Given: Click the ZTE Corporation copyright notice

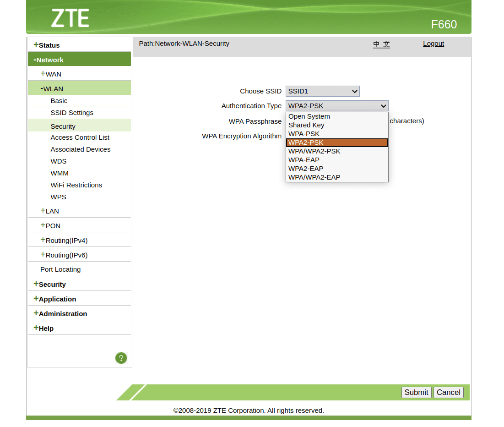Looking at the screenshot, I should click(249, 411).
